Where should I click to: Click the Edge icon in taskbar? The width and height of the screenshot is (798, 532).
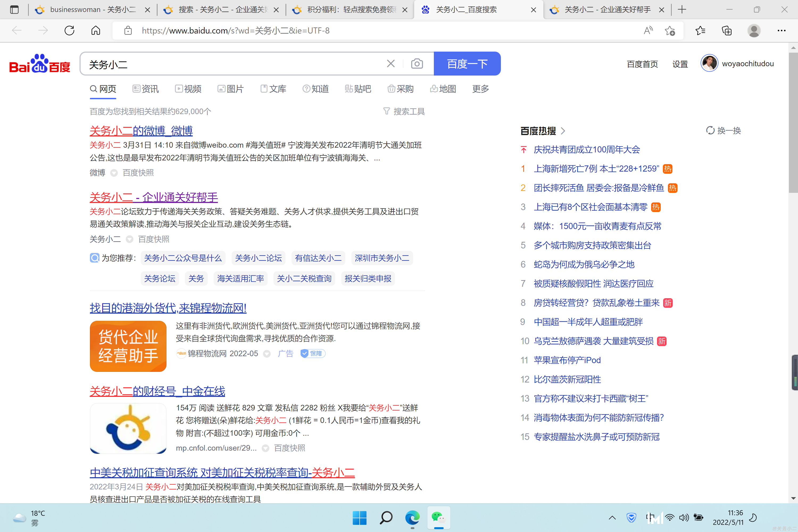point(413,518)
